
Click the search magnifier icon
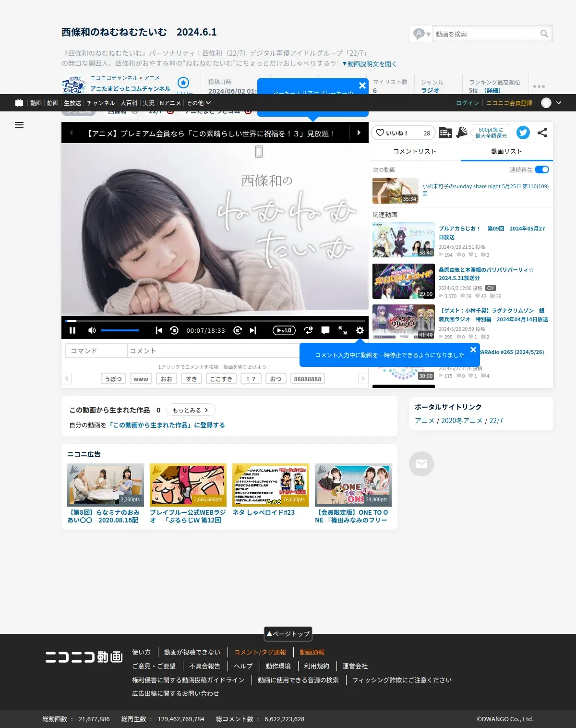[x=544, y=34]
